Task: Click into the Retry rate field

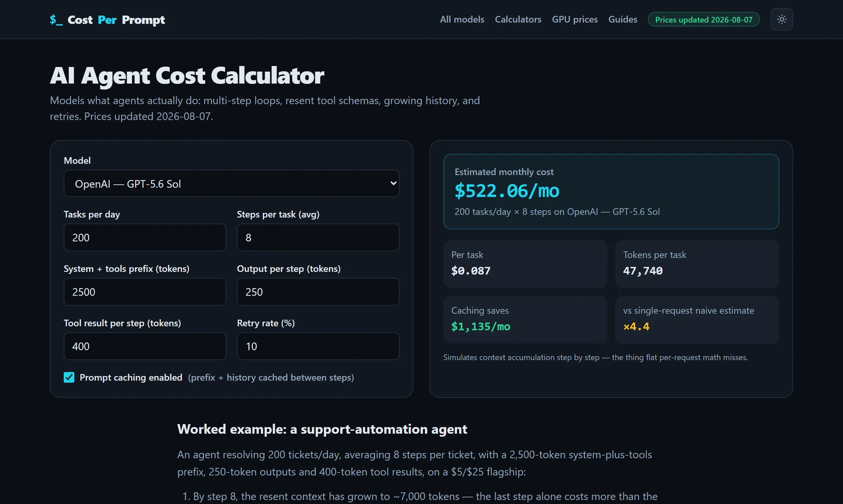Action: (318, 346)
